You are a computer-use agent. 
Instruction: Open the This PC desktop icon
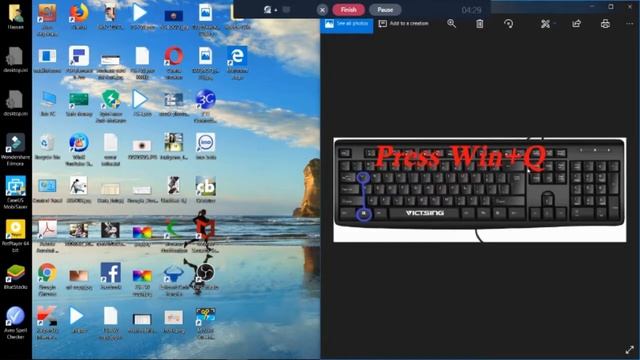click(x=48, y=103)
